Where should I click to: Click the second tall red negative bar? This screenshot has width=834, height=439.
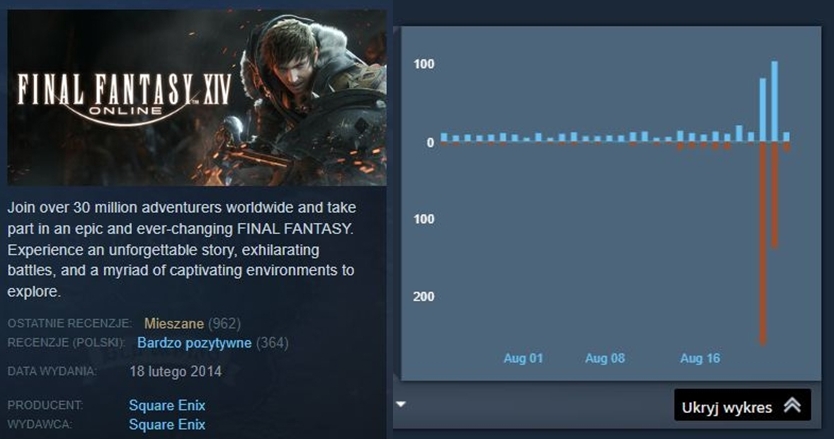774,195
